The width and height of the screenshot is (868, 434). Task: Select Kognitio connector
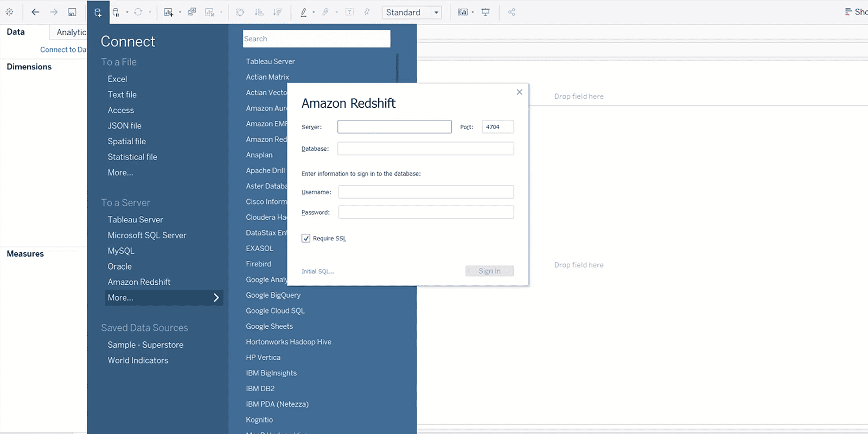pos(259,420)
